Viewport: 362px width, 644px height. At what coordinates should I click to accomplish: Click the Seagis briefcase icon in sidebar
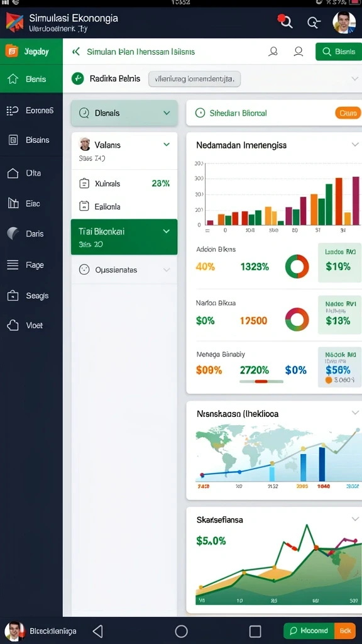coord(13,296)
